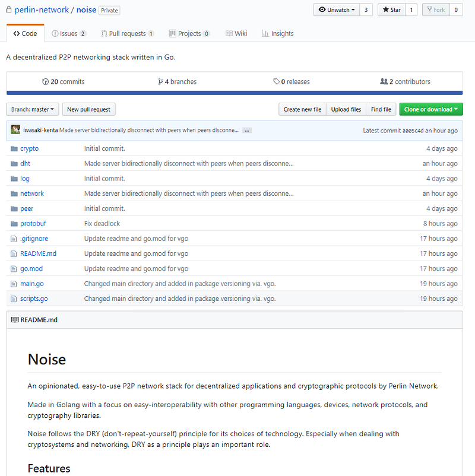Switch to the Issues tab
475x476 pixels.
69,33
